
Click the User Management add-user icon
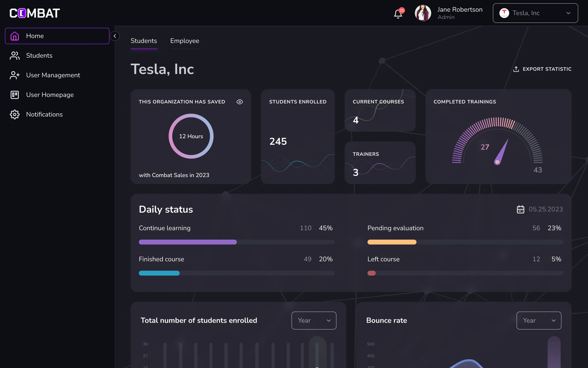coord(15,75)
